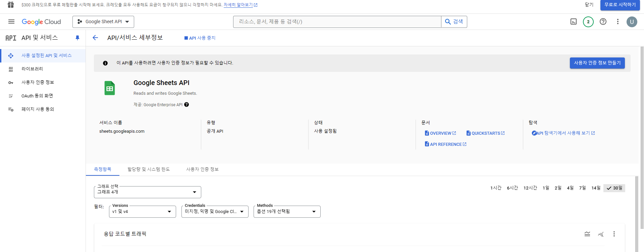Select the 7일 time range
This screenshot has width=644, height=252.
583,188
